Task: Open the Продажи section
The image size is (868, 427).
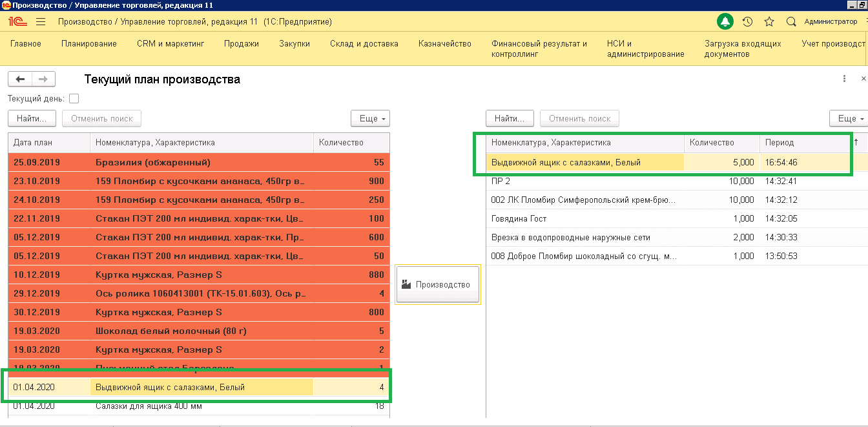Action: click(241, 44)
